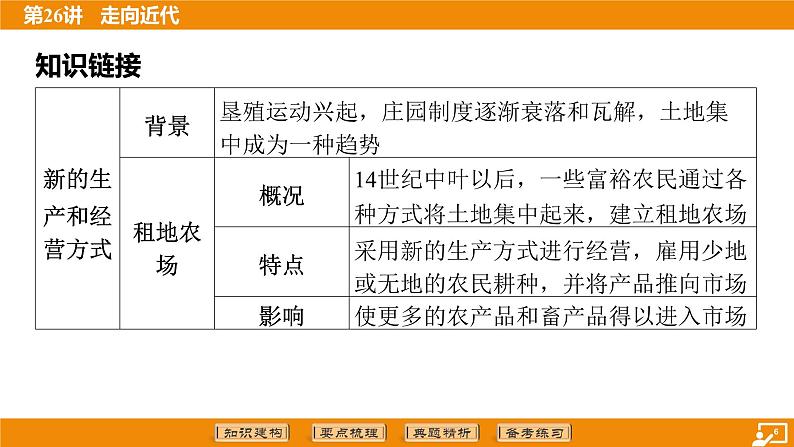The image size is (794, 447).
Task: Open the 典题精析 navigation button
Action: [442, 433]
